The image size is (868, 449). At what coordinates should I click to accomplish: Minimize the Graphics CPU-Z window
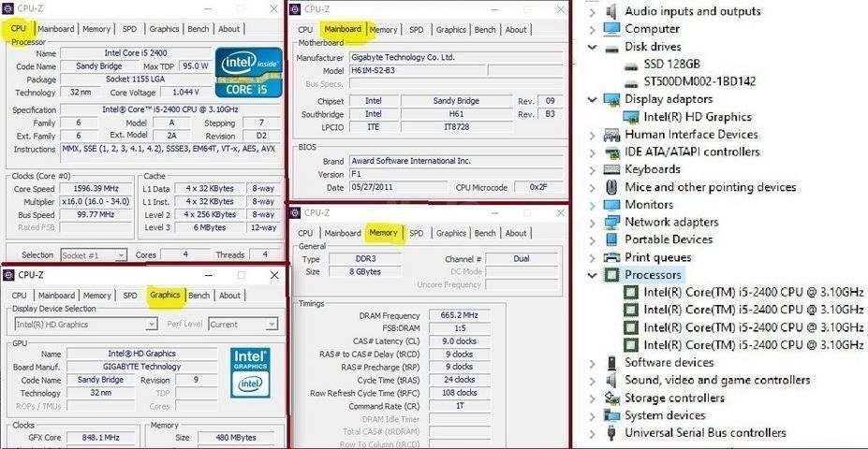pyautogui.click(x=209, y=275)
